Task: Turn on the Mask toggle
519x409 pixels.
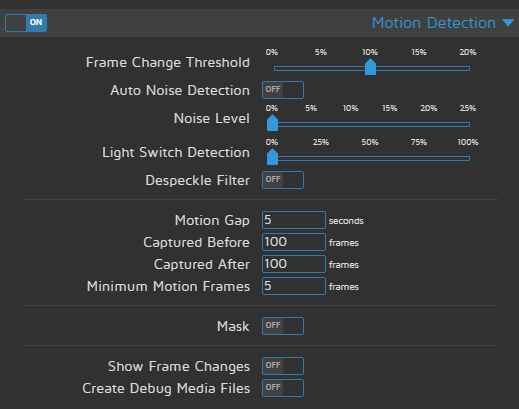Action: (283, 326)
